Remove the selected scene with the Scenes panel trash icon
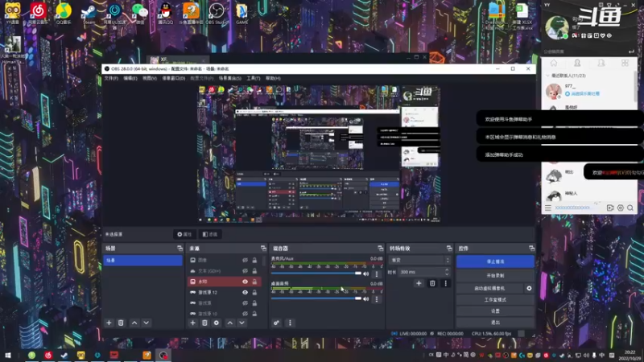644x362 pixels. coord(121,323)
